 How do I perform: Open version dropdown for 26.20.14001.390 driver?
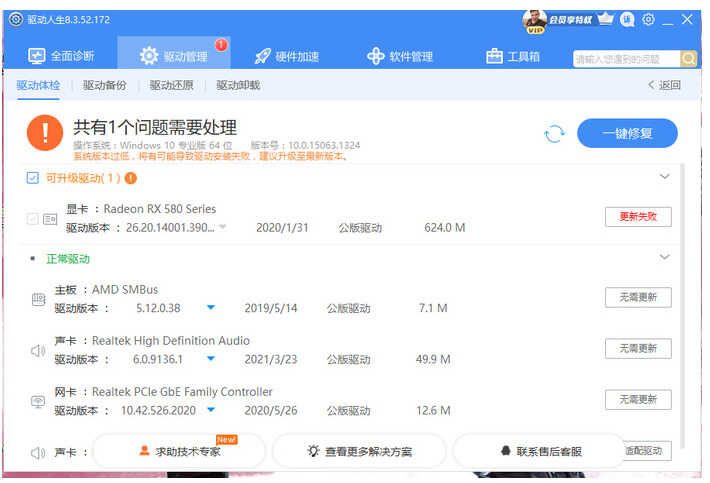pyautogui.click(x=223, y=226)
